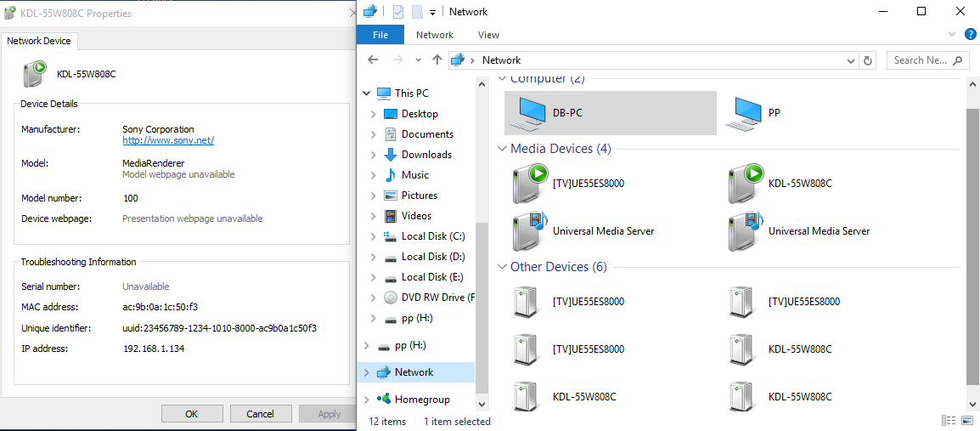Click the This PC monitor icon in navigation pane
This screenshot has width=980, height=431.
[x=384, y=94]
